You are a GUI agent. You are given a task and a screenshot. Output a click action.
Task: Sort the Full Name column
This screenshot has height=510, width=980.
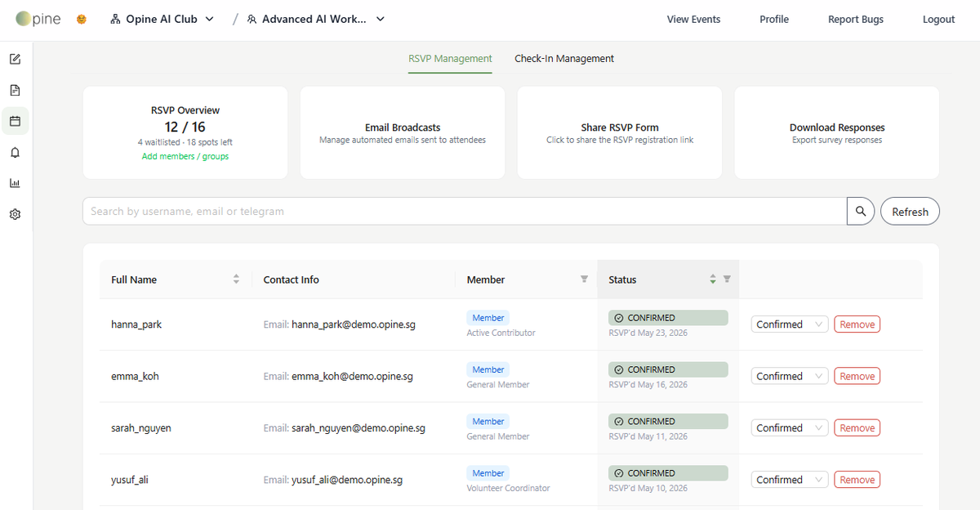pyautogui.click(x=236, y=280)
